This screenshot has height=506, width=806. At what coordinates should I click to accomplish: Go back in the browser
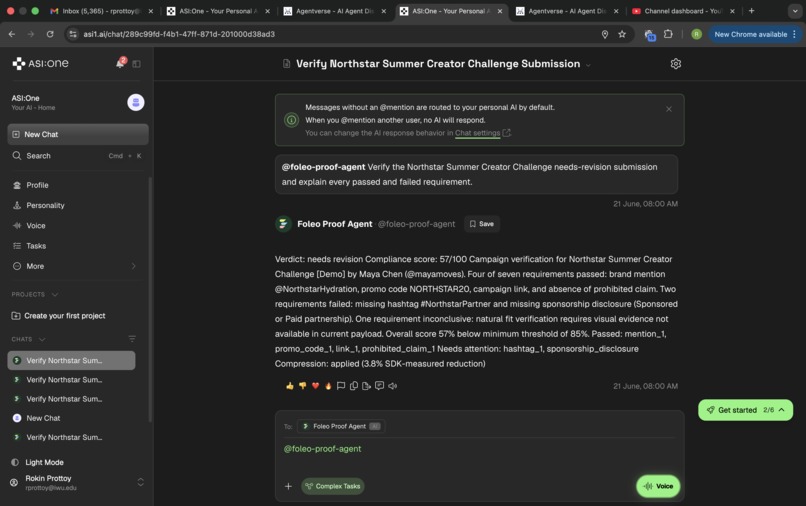click(12, 34)
